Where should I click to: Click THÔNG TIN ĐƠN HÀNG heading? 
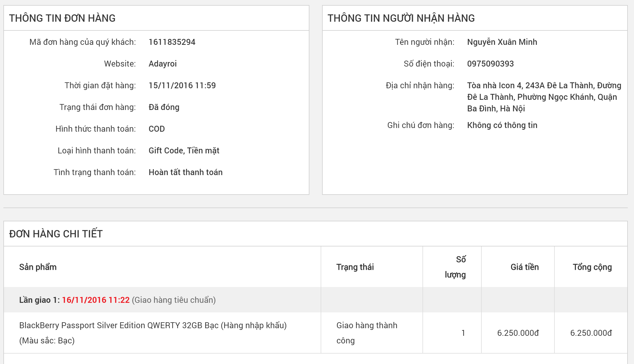click(x=62, y=18)
